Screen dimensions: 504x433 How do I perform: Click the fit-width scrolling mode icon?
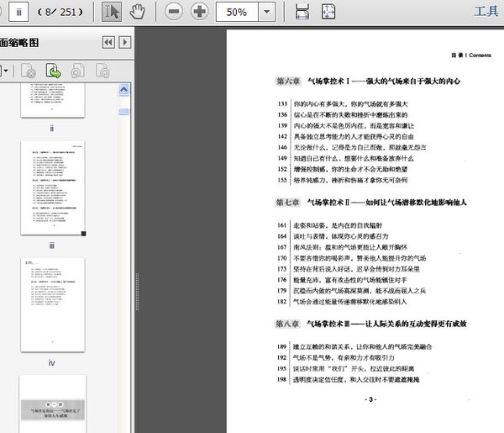point(302,13)
